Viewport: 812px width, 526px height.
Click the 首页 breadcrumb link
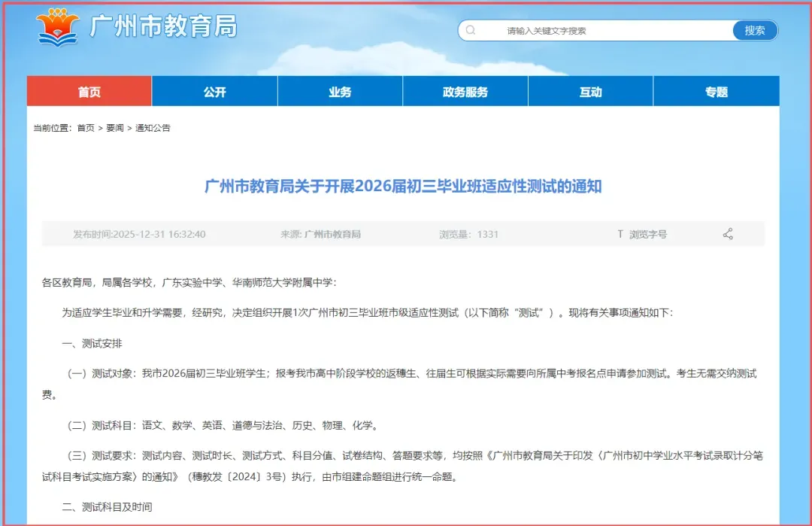point(86,127)
